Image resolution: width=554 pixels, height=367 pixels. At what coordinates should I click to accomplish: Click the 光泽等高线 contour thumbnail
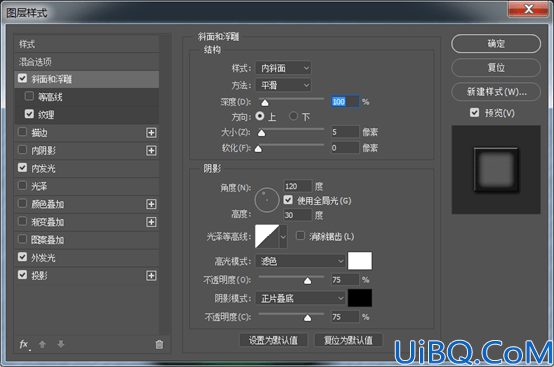click(267, 237)
